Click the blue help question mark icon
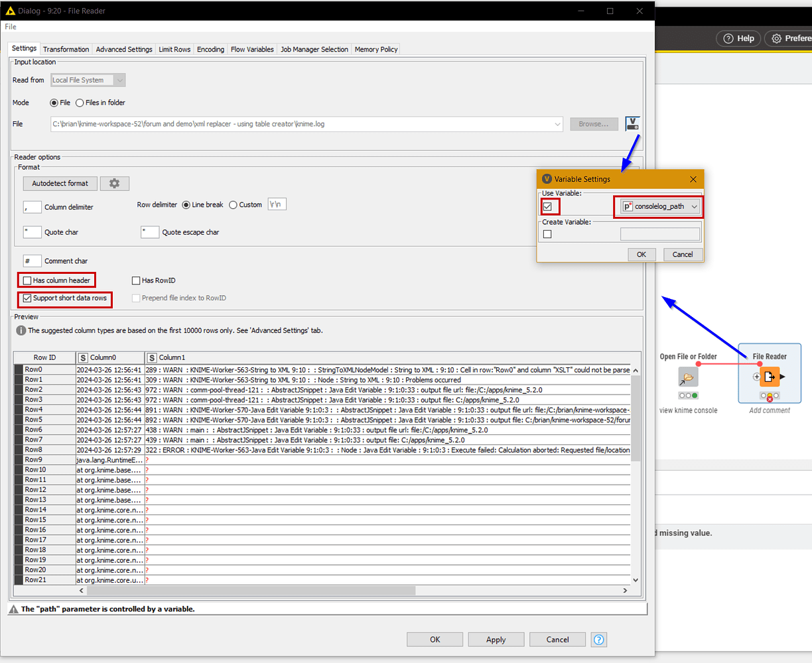The image size is (812, 663). point(598,640)
